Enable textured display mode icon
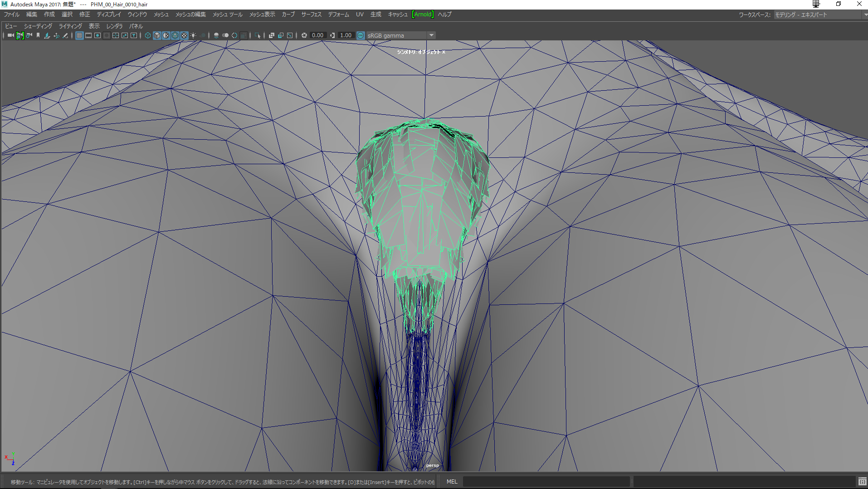 point(184,35)
